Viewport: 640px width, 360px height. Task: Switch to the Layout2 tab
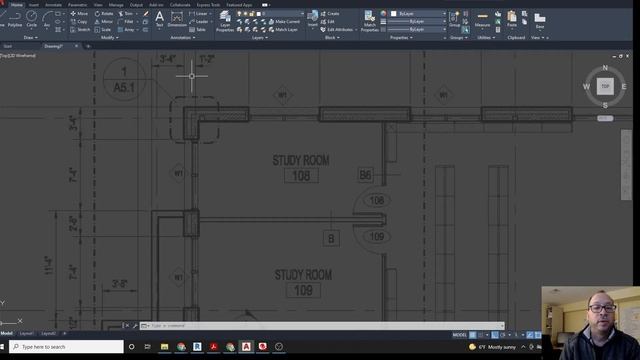pos(49,333)
